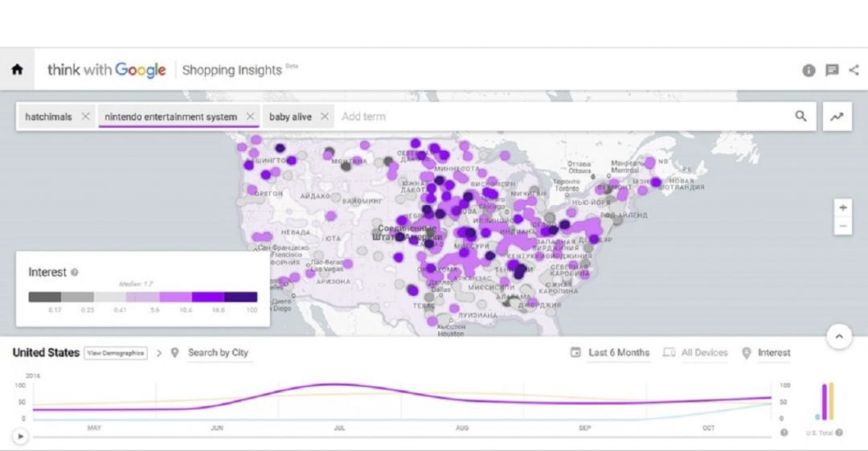
Task: Click the search magnifier icon
Action: pyautogui.click(x=800, y=116)
